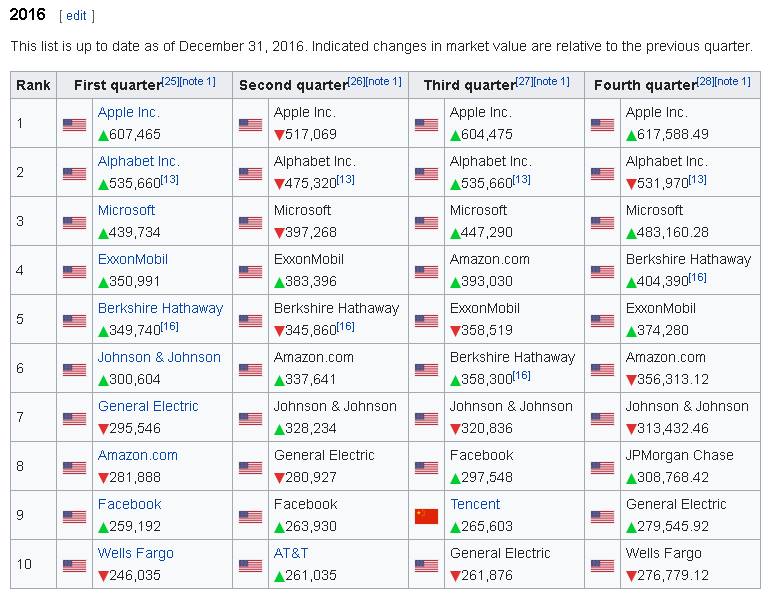Click the US flag beside Apple Inc. link
Viewport: 770px width, 596px height.
(x=74, y=125)
